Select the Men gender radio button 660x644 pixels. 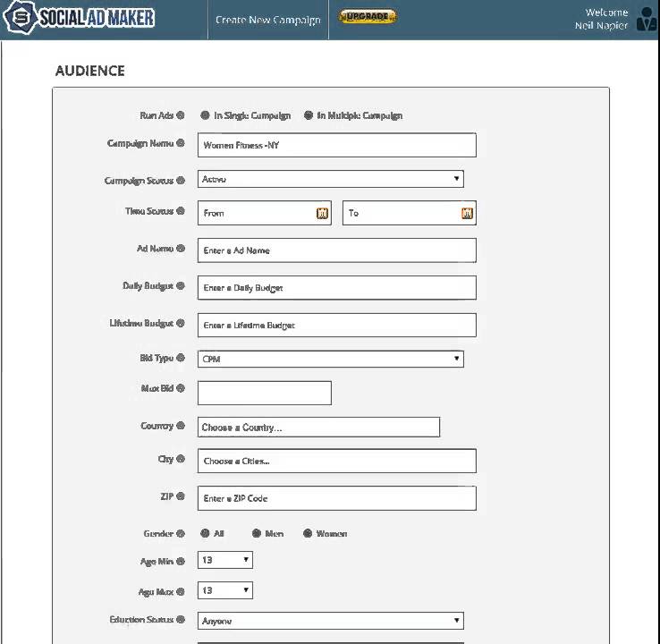coord(257,533)
